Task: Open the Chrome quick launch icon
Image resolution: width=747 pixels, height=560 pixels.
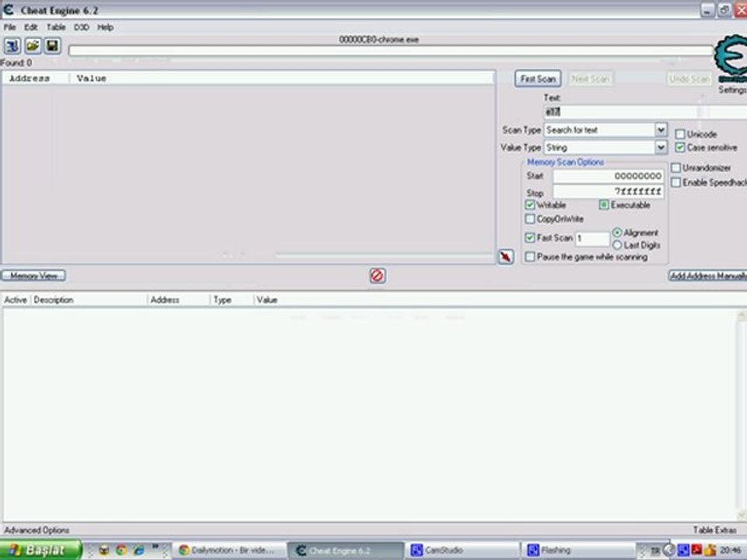Action: point(121,550)
